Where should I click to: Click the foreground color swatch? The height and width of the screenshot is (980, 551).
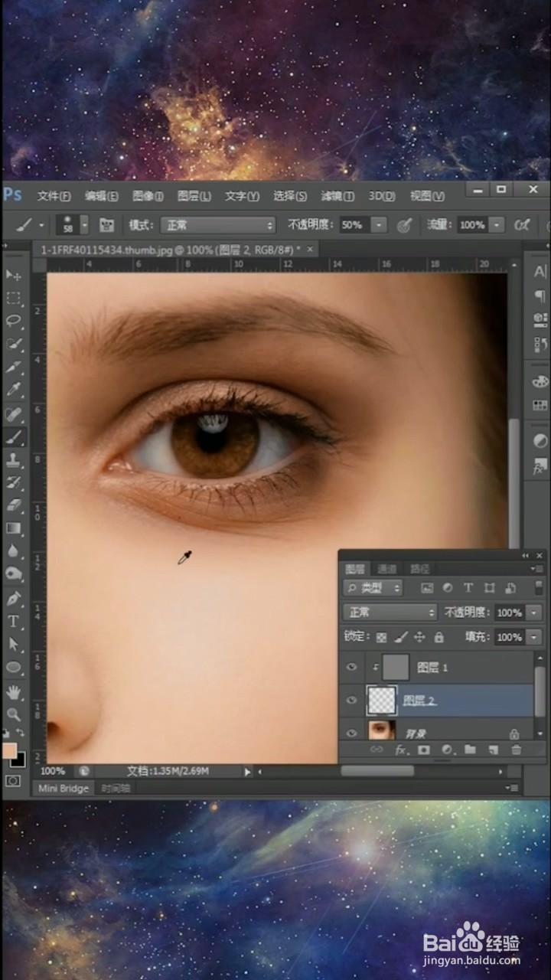coord(9,750)
